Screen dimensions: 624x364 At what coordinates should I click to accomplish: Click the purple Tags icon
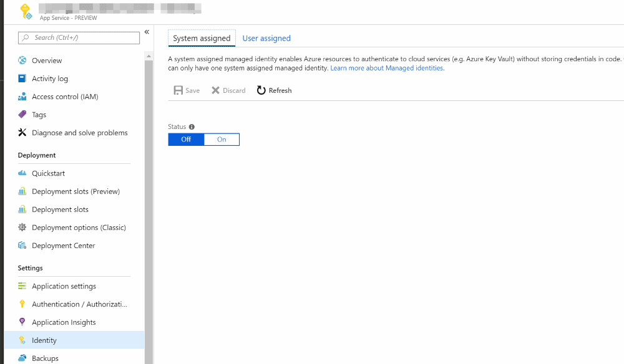pyautogui.click(x=22, y=115)
